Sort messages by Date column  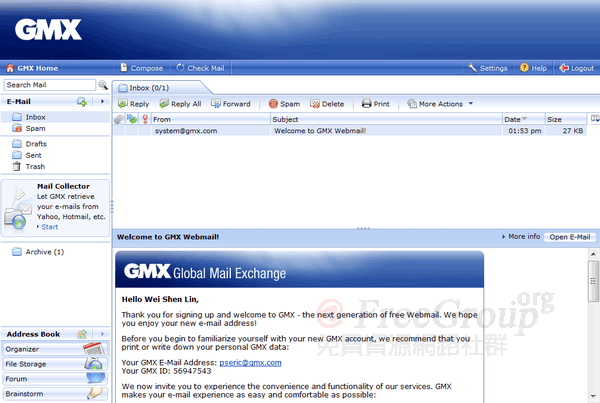523,119
